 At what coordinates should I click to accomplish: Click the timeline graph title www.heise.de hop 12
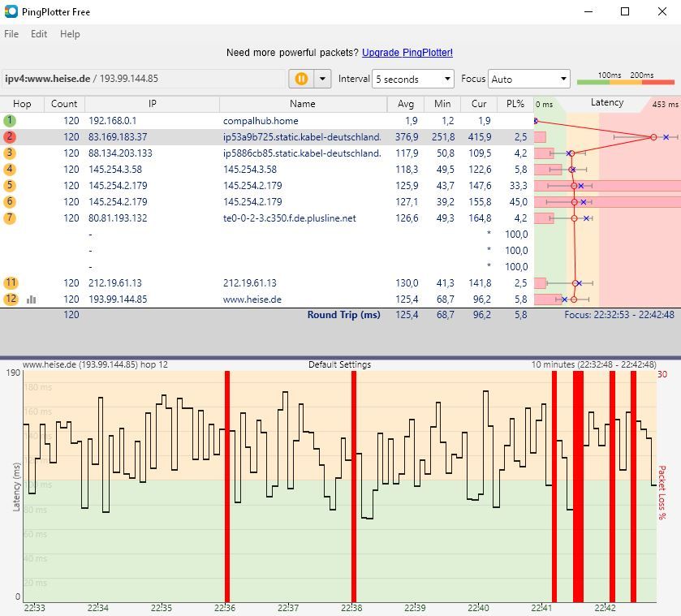95,364
